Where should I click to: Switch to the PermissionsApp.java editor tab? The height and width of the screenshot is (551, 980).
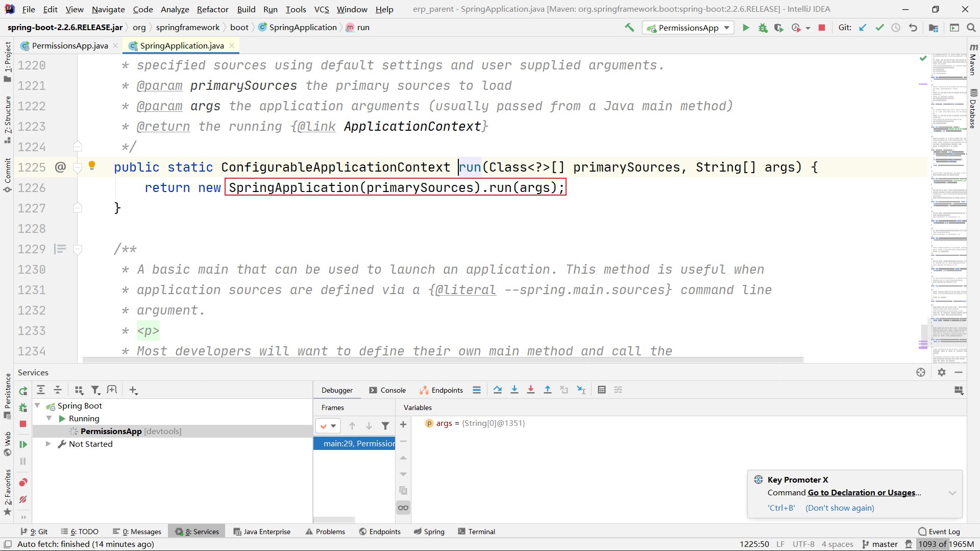pos(70,45)
